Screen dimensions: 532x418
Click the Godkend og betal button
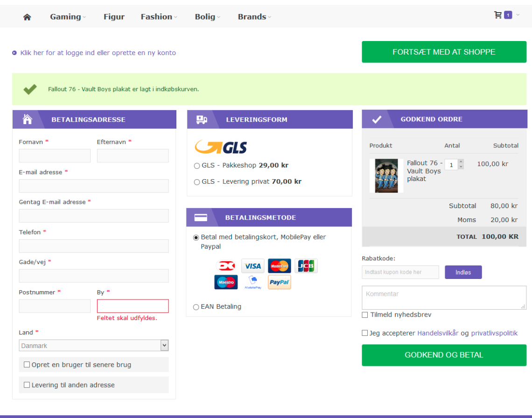(444, 355)
